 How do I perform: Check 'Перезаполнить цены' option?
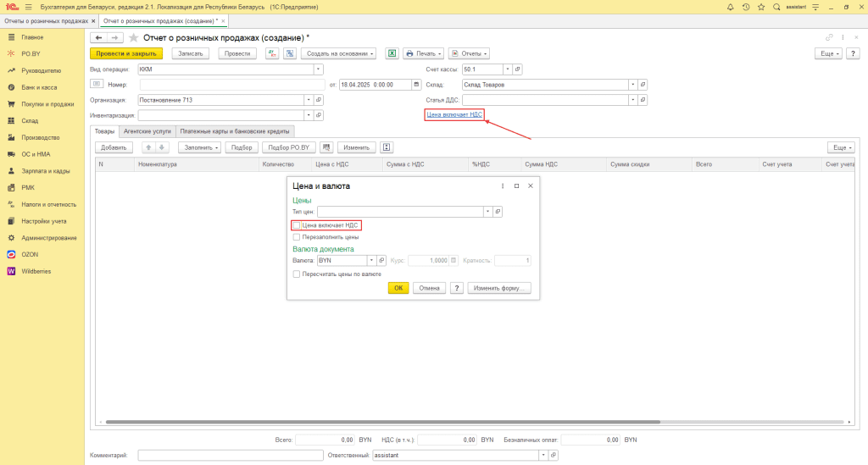[x=296, y=237]
